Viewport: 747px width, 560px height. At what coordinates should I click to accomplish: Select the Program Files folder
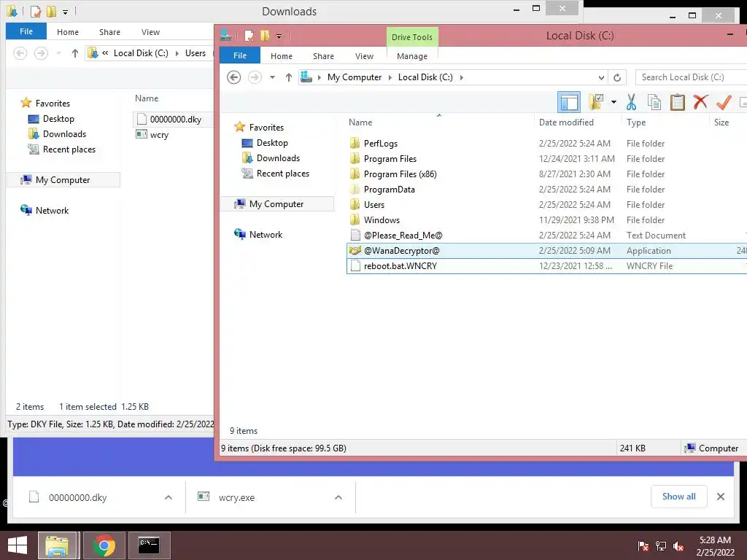click(x=390, y=158)
